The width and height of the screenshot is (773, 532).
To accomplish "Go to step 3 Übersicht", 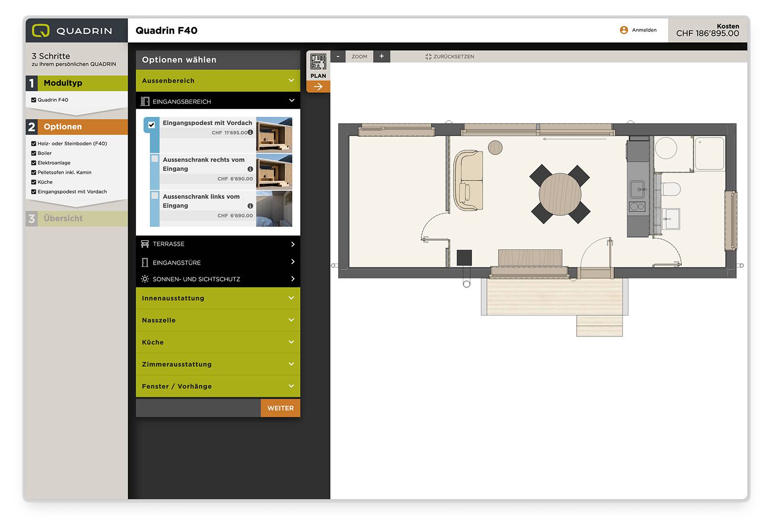I will pyautogui.click(x=76, y=219).
